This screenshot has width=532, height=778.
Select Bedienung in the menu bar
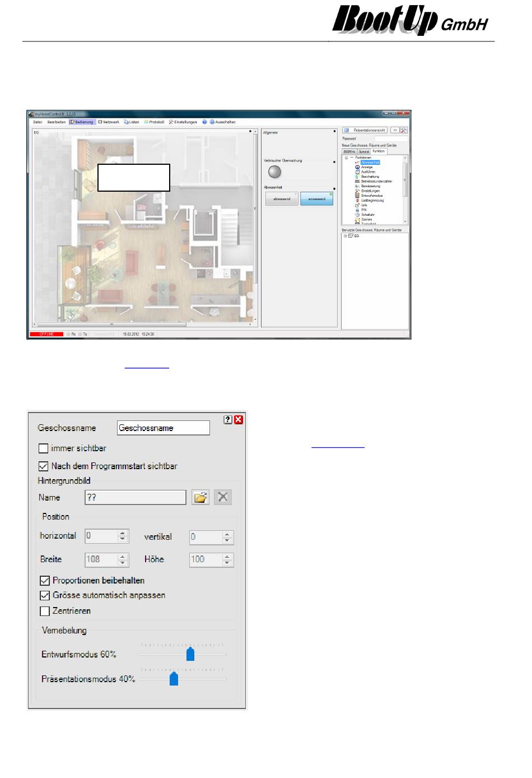pyautogui.click(x=82, y=122)
